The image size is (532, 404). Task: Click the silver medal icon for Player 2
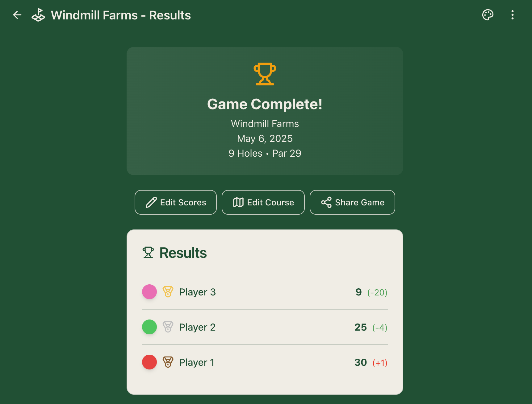(168, 327)
